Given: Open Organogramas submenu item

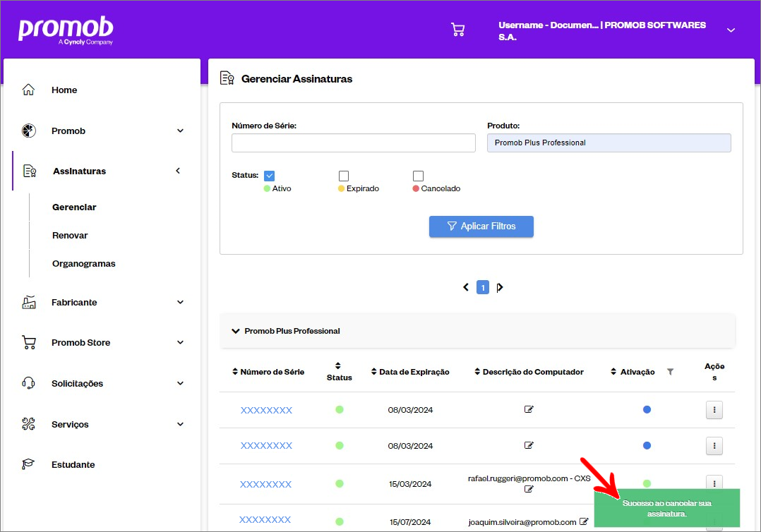Looking at the screenshot, I should click(x=84, y=263).
